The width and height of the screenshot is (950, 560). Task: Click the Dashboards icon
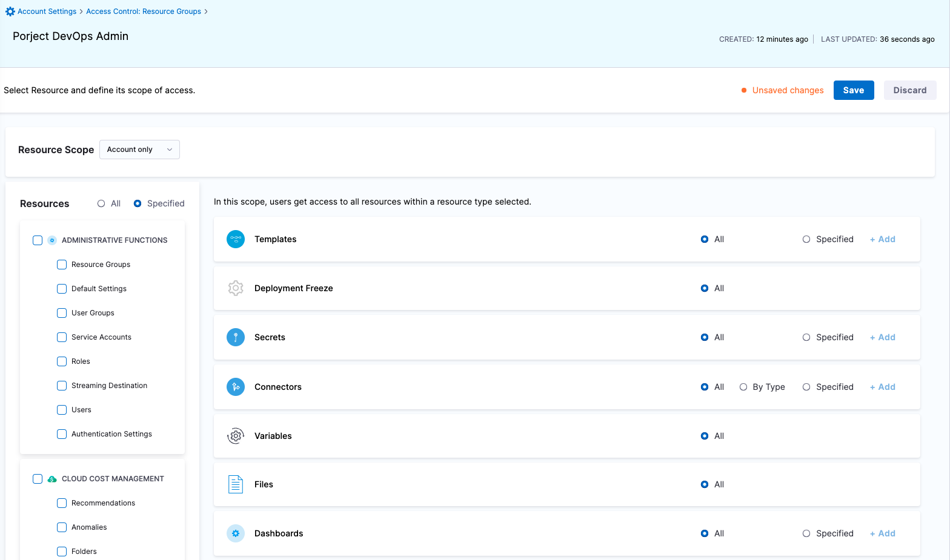pyautogui.click(x=236, y=533)
